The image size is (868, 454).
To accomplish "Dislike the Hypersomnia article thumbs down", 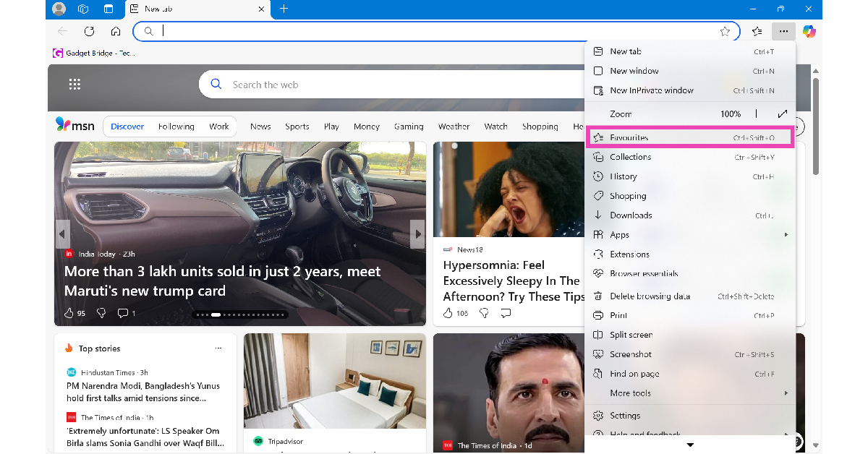I will coord(484,313).
